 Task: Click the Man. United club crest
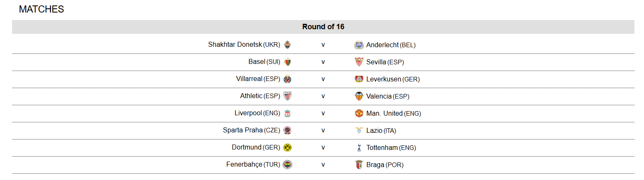pos(359,113)
